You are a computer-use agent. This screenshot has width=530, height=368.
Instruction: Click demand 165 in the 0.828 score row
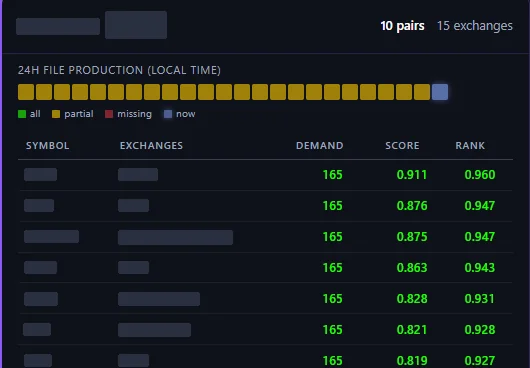pyautogui.click(x=333, y=299)
